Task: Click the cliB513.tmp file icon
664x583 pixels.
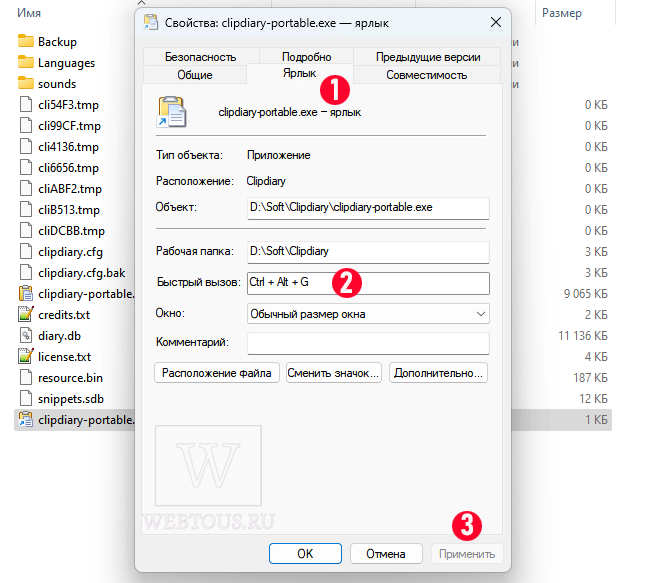Action: coord(26,210)
